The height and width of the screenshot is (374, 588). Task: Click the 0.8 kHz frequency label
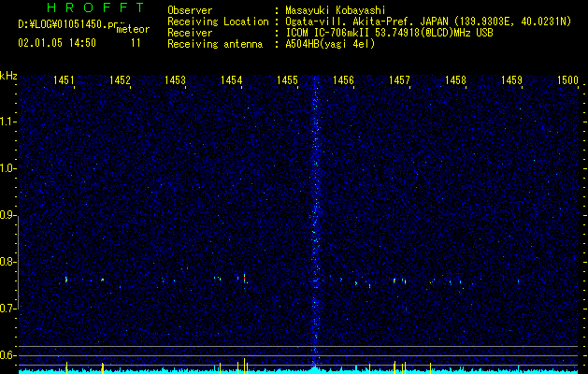coord(8,262)
